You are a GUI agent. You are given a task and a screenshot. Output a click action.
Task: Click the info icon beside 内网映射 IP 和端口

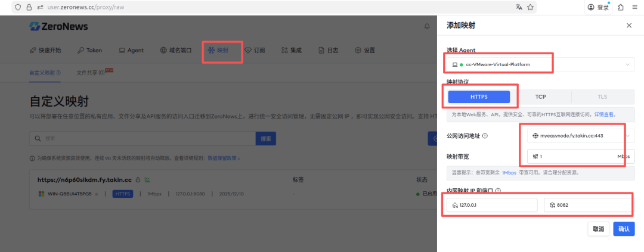tap(498, 191)
